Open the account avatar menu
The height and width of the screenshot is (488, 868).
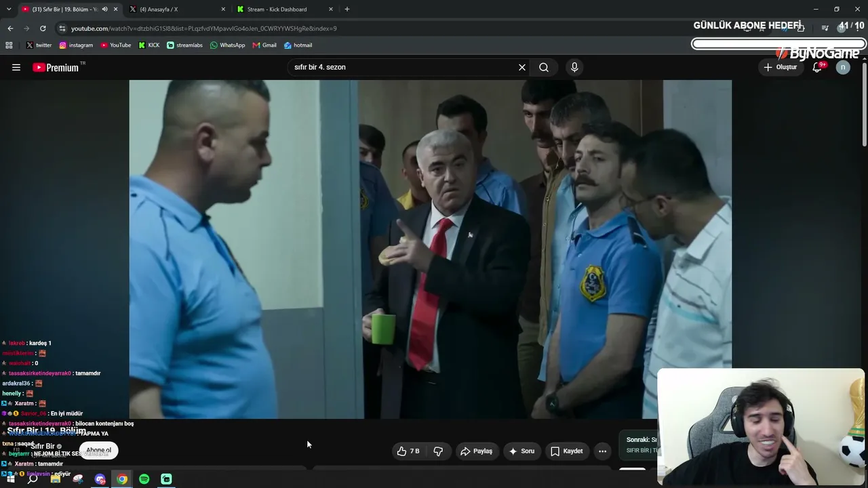click(x=843, y=67)
